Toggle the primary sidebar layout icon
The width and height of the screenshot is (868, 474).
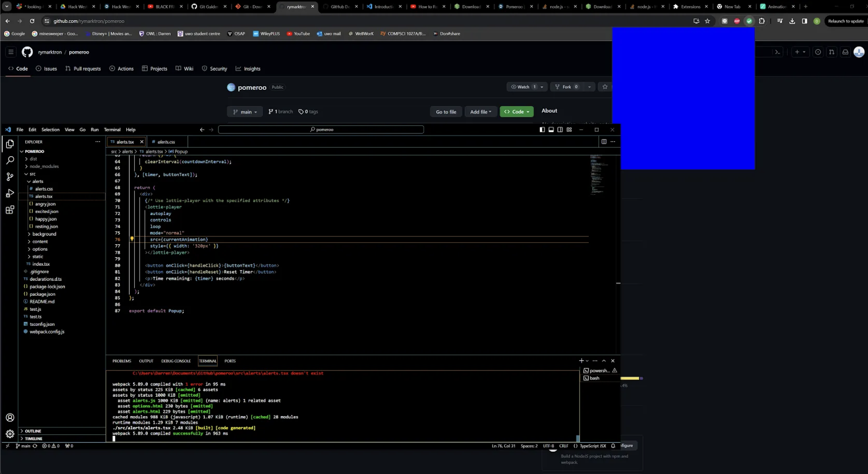[542, 129]
